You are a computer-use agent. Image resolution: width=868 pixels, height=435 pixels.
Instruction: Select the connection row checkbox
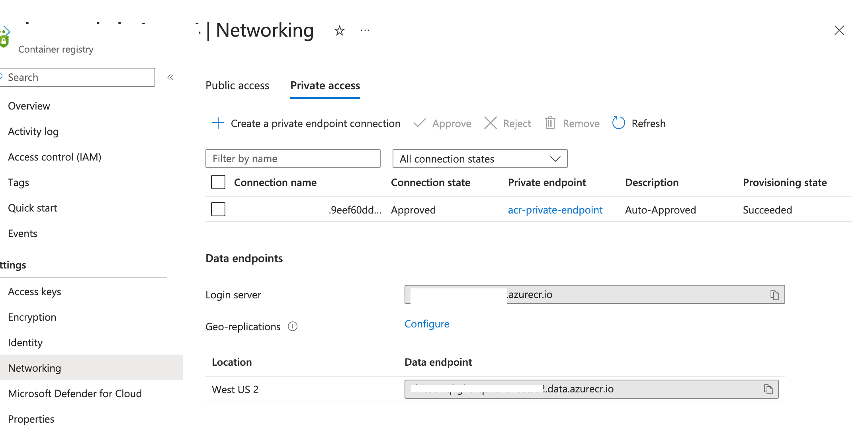tap(218, 209)
